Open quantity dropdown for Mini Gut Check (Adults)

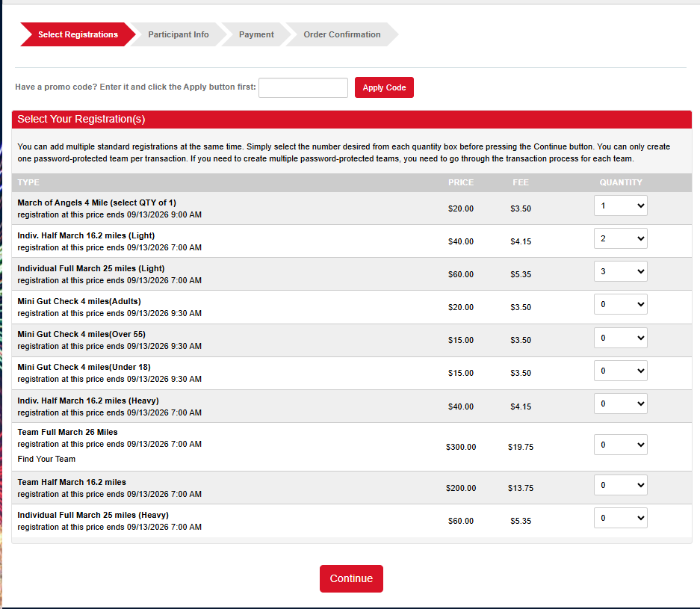pyautogui.click(x=620, y=304)
